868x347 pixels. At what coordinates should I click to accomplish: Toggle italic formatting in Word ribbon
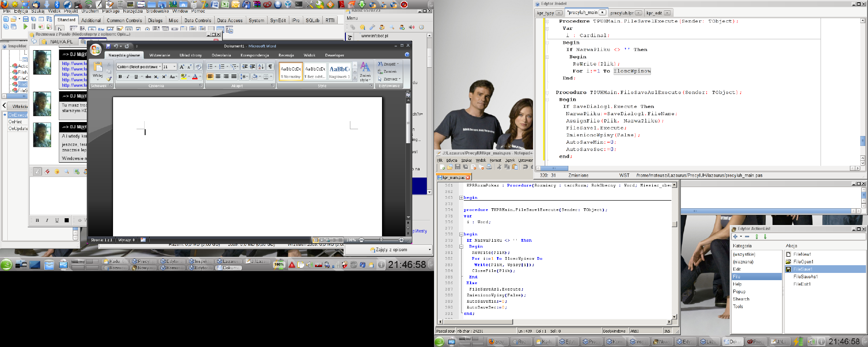[x=128, y=77]
